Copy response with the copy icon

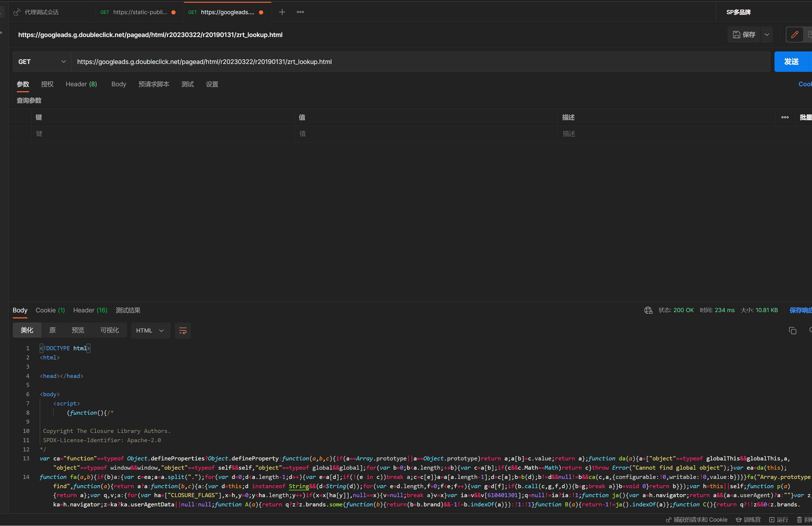(793, 331)
